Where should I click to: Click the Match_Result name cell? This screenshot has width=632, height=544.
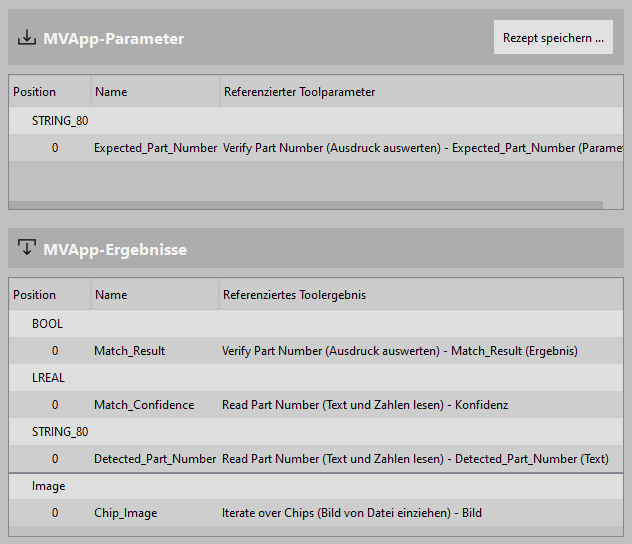click(x=130, y=351)
